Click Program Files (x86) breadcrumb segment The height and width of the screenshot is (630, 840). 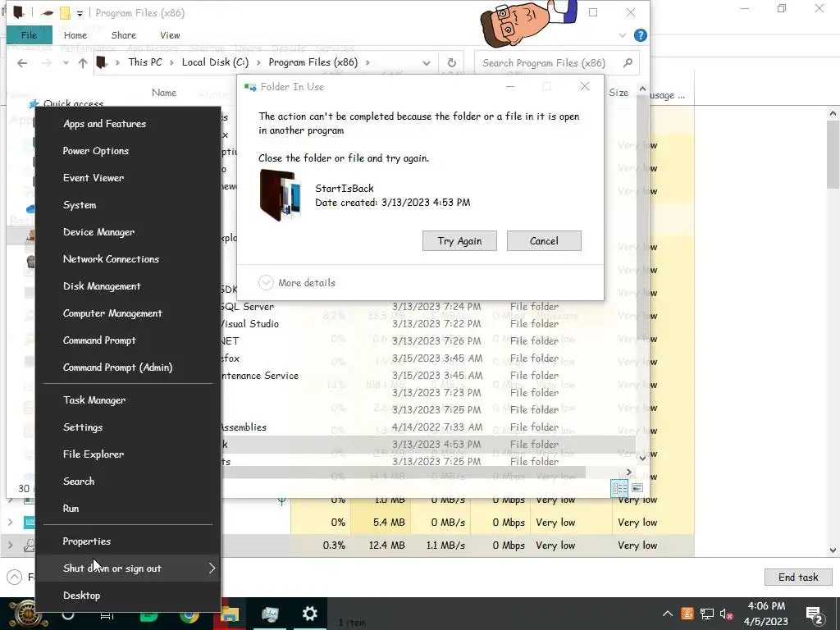313,62
